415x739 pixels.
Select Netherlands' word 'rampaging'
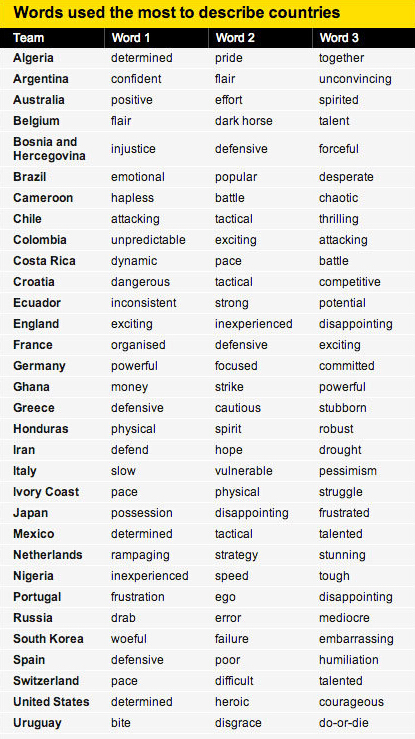(140, 555)
